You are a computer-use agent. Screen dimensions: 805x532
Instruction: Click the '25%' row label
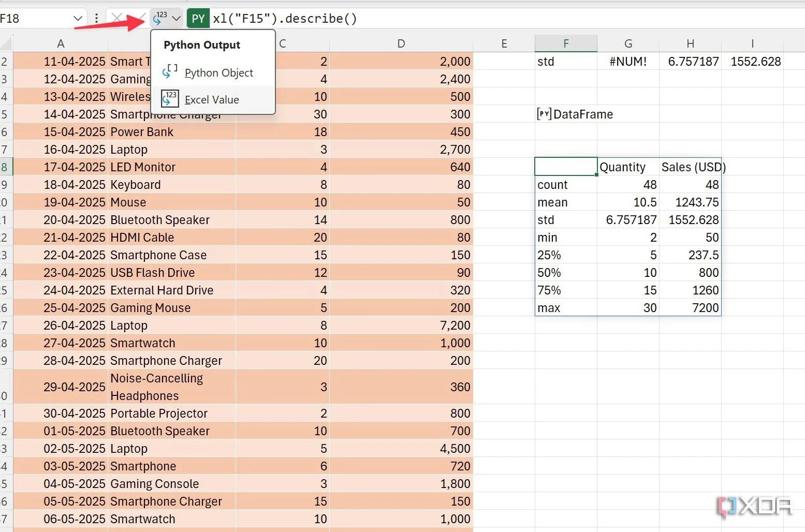[566, 255]
